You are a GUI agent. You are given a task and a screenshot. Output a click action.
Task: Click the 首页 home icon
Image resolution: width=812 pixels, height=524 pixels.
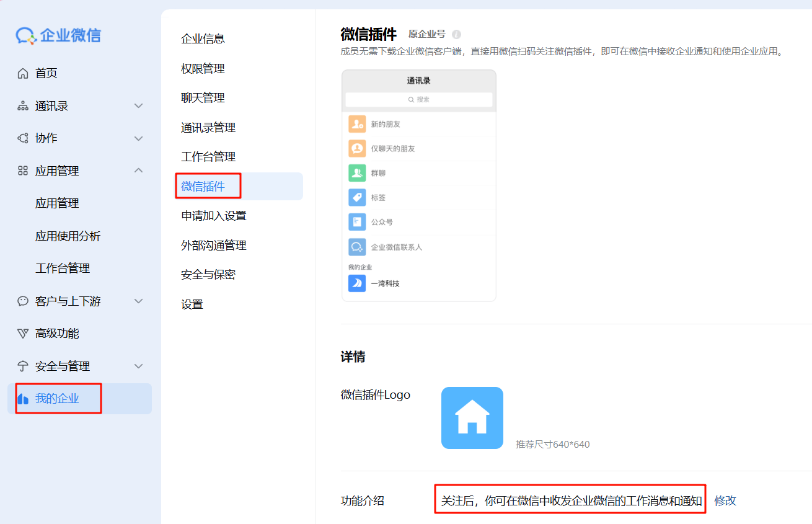pos(23,73)
